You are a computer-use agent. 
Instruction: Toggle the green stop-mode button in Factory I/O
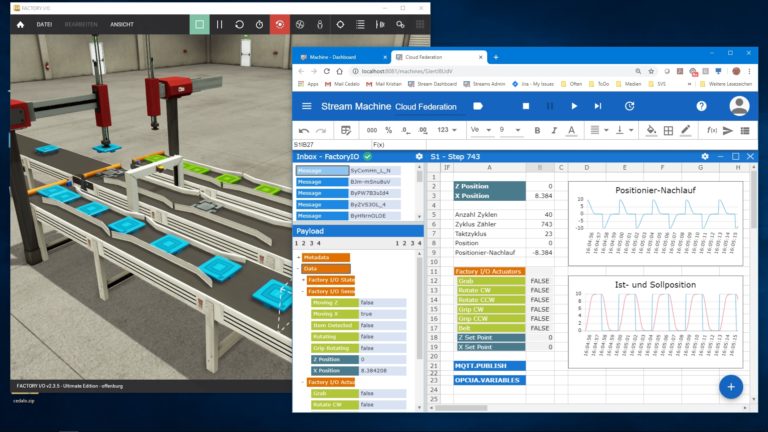199,23
